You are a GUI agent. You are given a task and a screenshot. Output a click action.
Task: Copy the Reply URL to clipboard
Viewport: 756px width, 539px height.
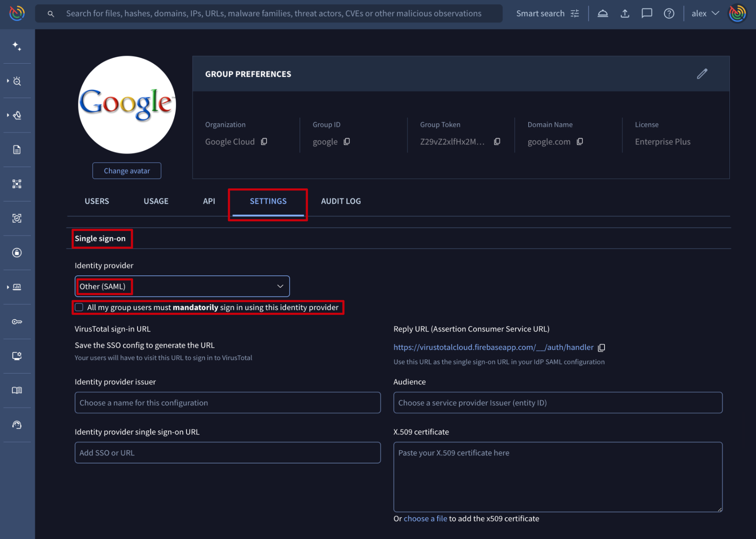coord(601,348)
